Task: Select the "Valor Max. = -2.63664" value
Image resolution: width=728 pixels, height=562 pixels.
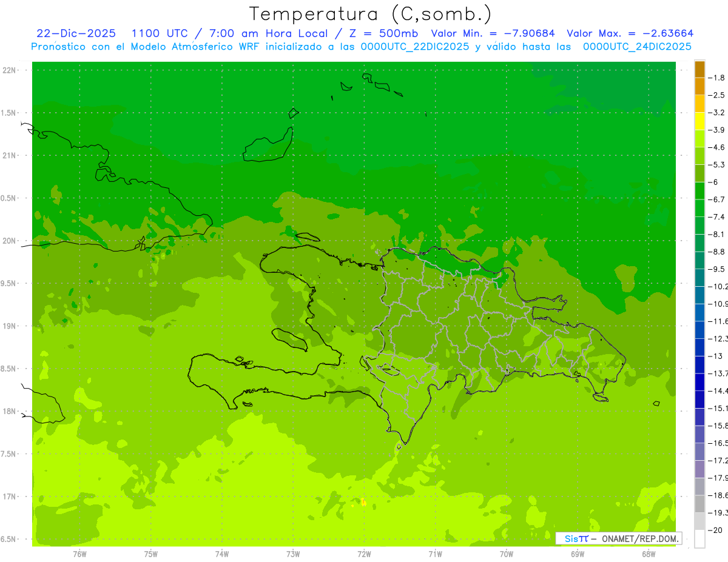Action: point(630,33)
